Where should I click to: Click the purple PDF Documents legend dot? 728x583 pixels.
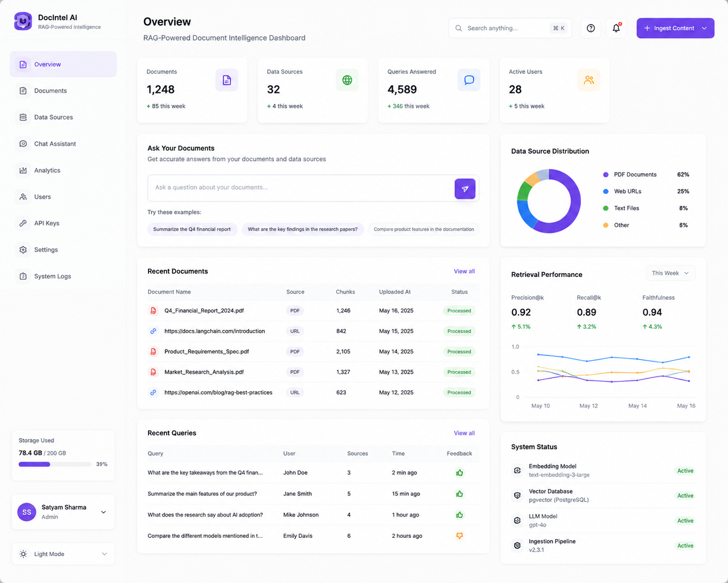[x=605, y=175]
